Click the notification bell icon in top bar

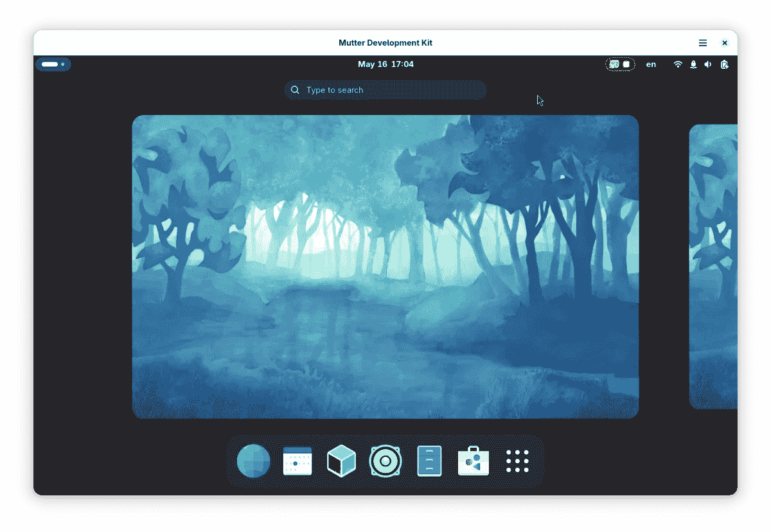(x=693, y=64)
